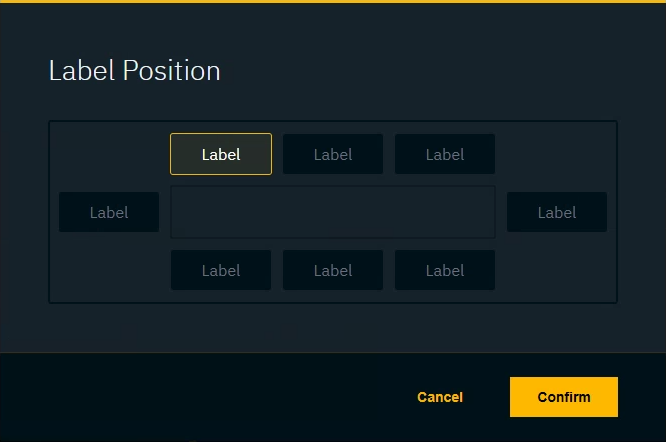Click the Confirm button
Image resolution: width=666 pixels, height=442 pixels.
[x=563, y=397]
